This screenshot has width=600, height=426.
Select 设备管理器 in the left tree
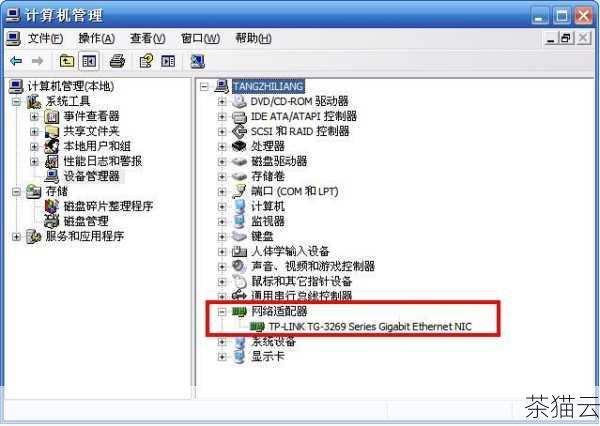(x=91, y=176)
